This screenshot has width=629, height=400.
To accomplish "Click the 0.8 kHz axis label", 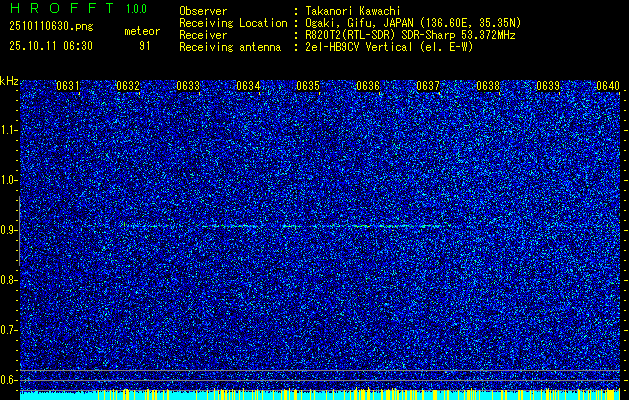I will point(7,280).
